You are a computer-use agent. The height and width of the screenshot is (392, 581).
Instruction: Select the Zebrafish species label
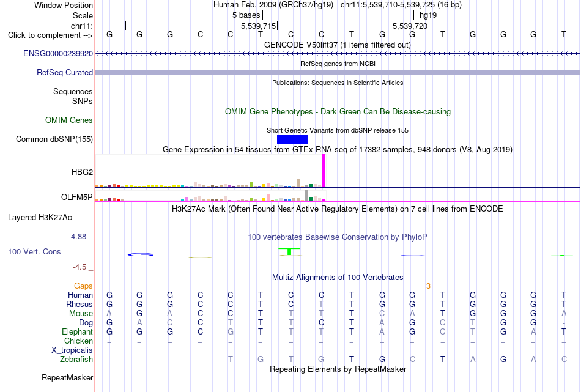pos(76,360)
